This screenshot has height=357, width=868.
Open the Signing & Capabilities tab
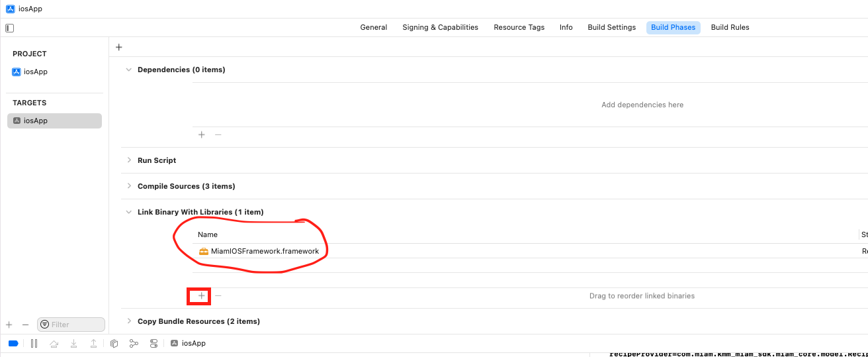point(440,27)
